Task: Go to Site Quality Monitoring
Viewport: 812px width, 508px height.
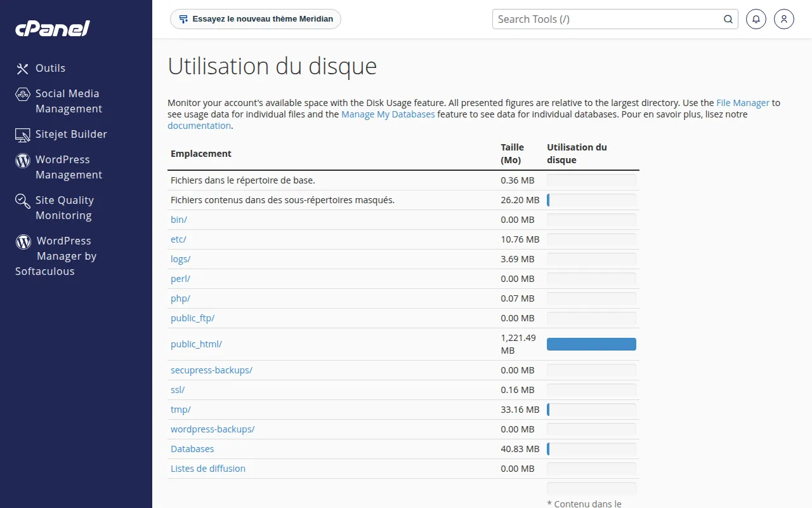Action: coord(65,208)
